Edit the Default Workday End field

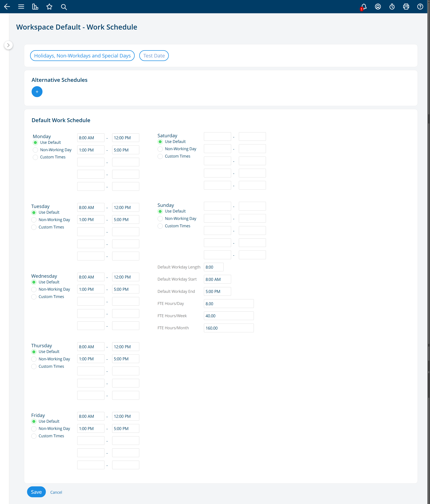pos(217,291)
